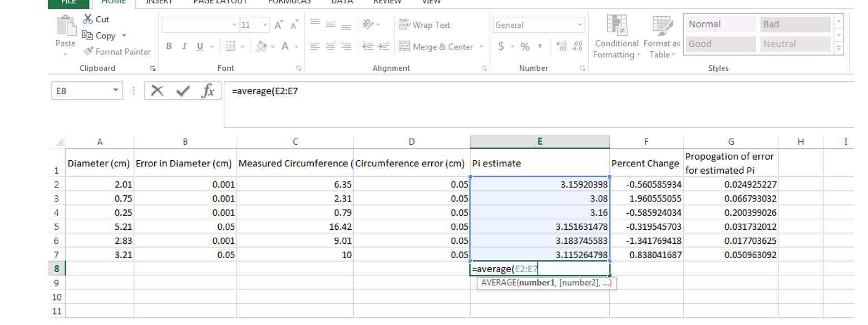Click the text orientation icon
The width and height of the screenshot is (868, 325).
pos(368,24)
